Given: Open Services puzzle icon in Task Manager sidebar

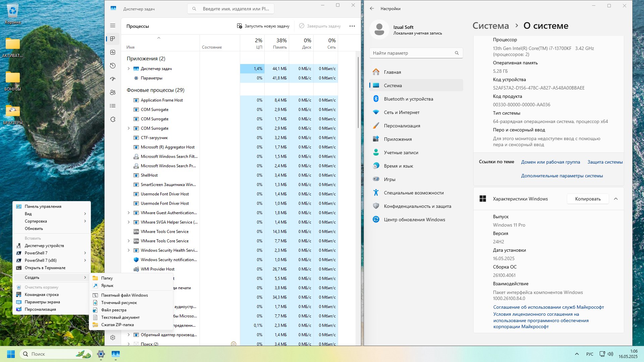Looking at the screenshot, I should click(x=113, y=119).
